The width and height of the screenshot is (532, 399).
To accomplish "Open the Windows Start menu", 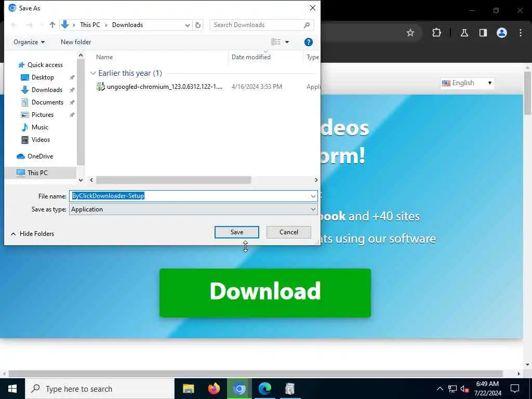I will click(12, 389).
